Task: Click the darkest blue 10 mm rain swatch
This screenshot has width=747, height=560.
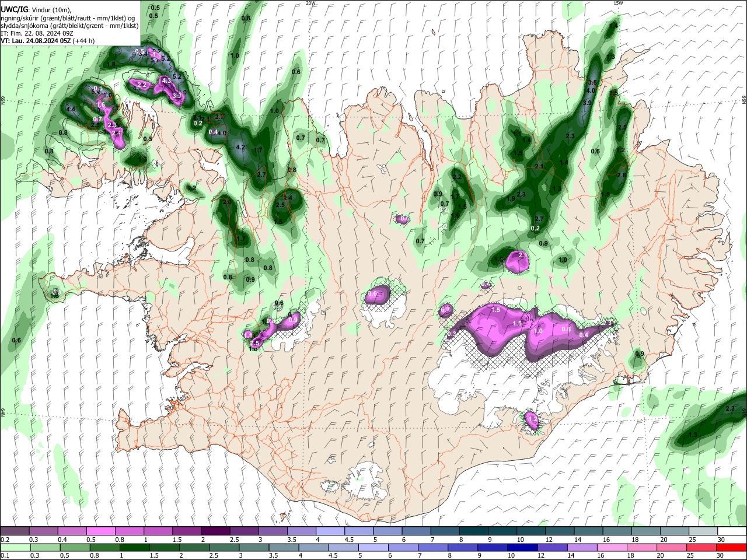Action: 521,547
